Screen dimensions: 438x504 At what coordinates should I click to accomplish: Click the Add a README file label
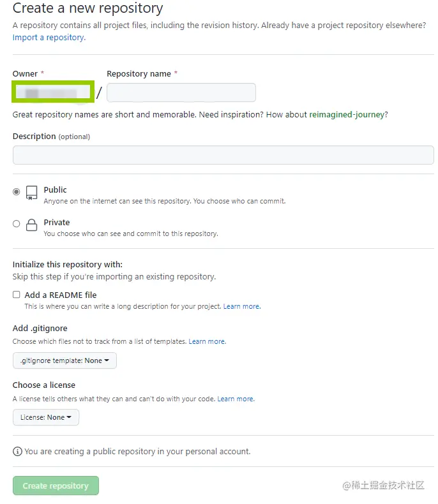[x=61, y=295]
